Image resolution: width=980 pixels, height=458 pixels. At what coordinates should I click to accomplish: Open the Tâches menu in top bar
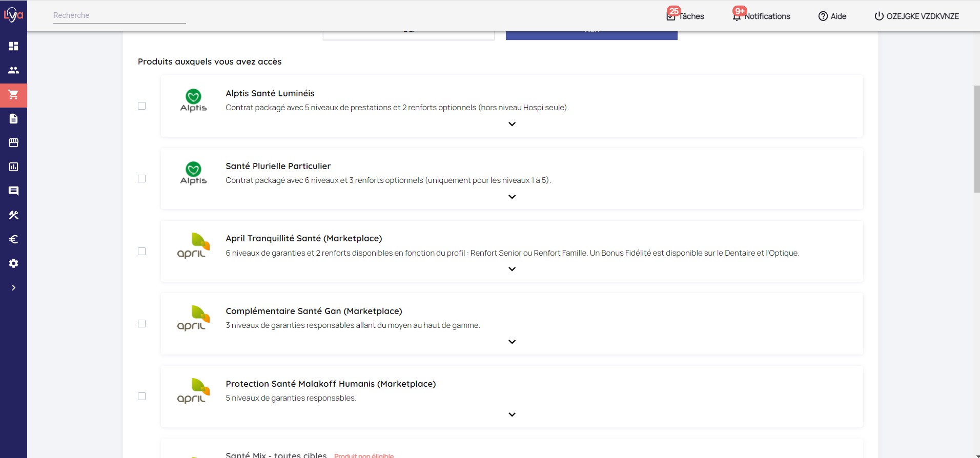coord(686,16)
